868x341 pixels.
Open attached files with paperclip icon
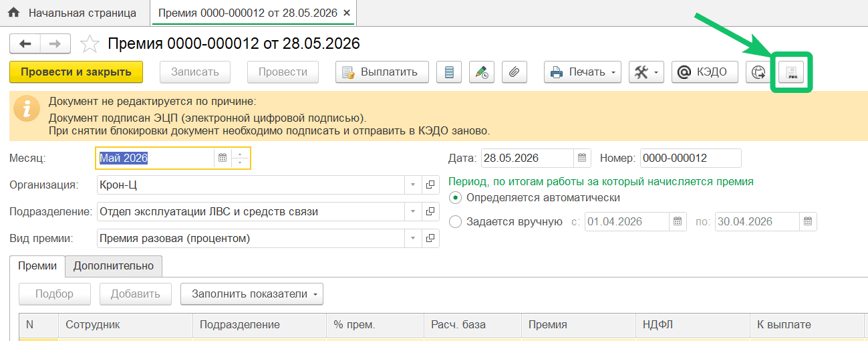(515, 72)
